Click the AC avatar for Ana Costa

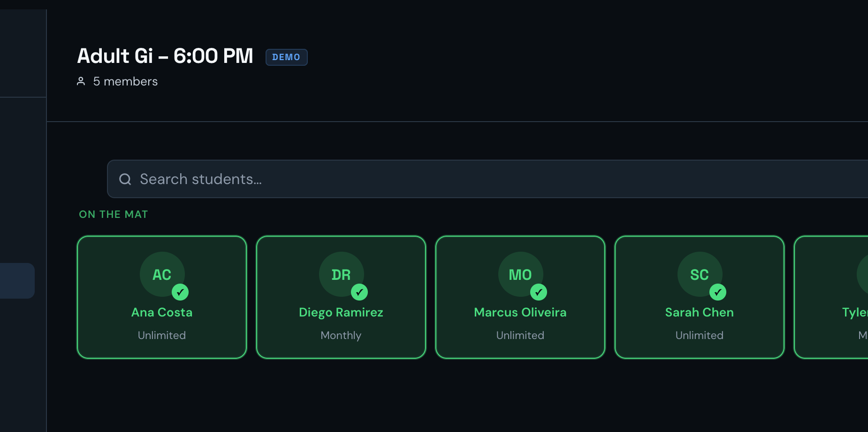pos(162,274)
